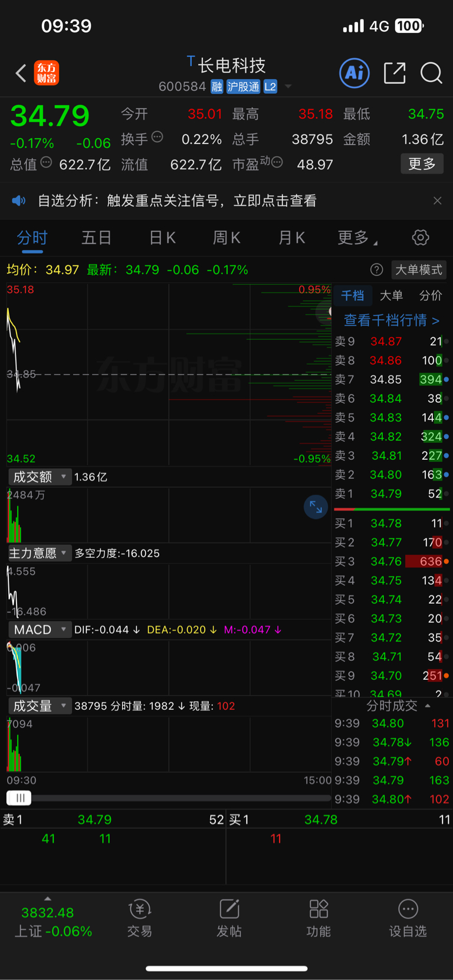Viewport: 453px width, 980px height.
Task: Tap info icon next to 总值
Action: [47, 162]
